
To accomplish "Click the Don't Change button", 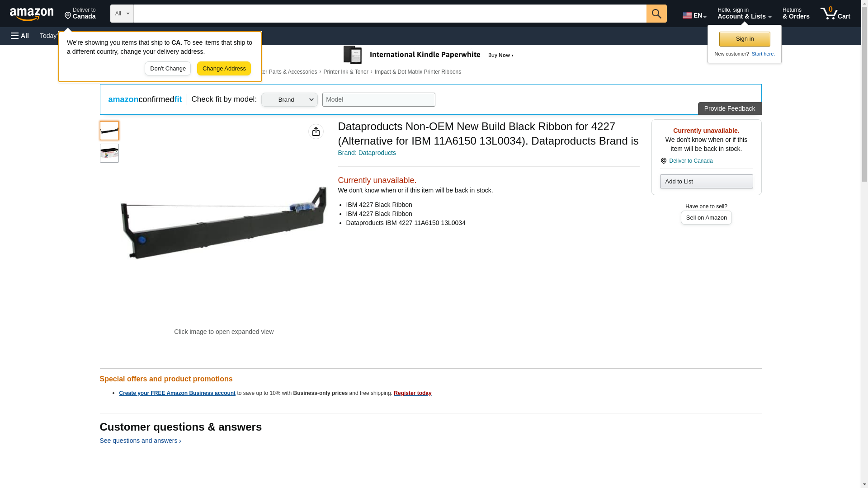I will (x=168, y=69).
